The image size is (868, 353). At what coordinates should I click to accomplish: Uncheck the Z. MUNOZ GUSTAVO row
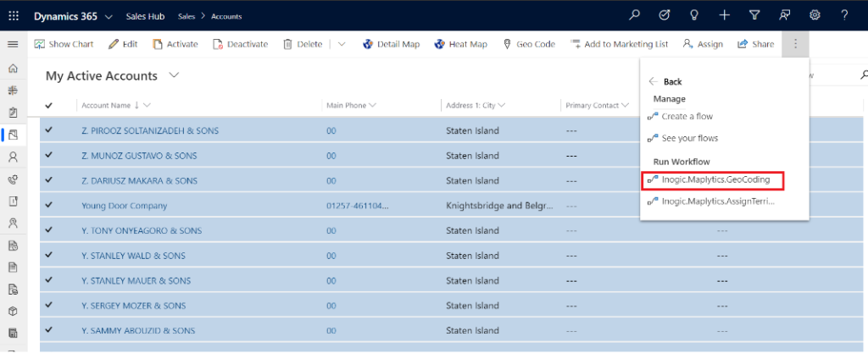coord(48,155)
